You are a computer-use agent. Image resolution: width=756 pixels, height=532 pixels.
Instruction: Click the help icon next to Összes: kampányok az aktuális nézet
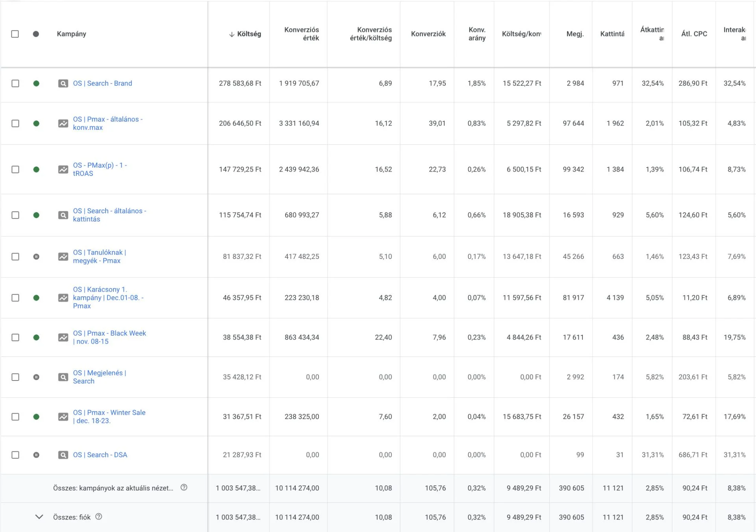click(x=184, y=488)
